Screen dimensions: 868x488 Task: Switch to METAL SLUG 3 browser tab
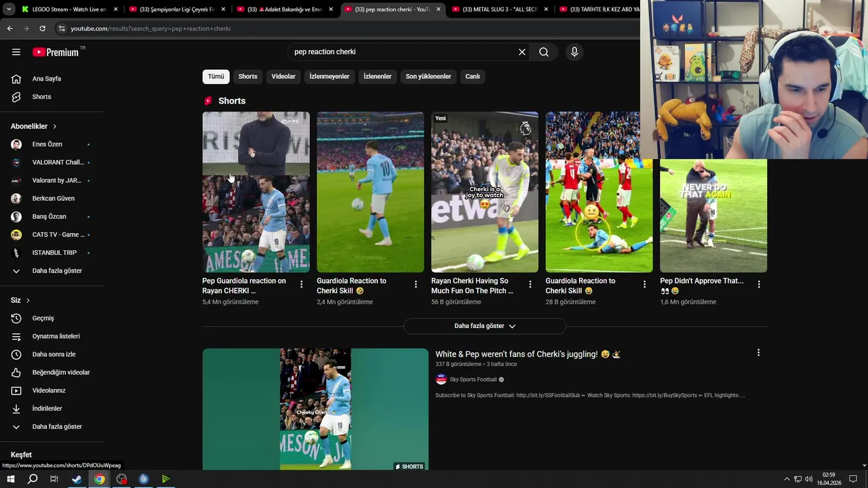point(498,9)
